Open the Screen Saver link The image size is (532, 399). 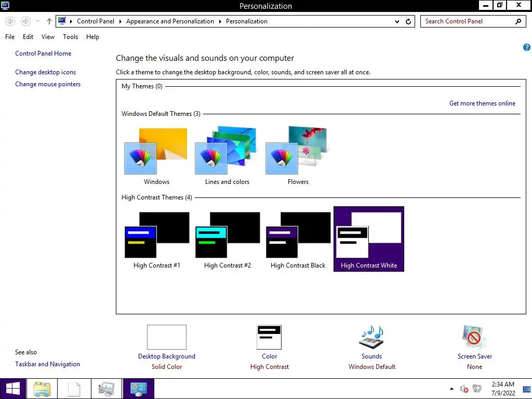475,356
